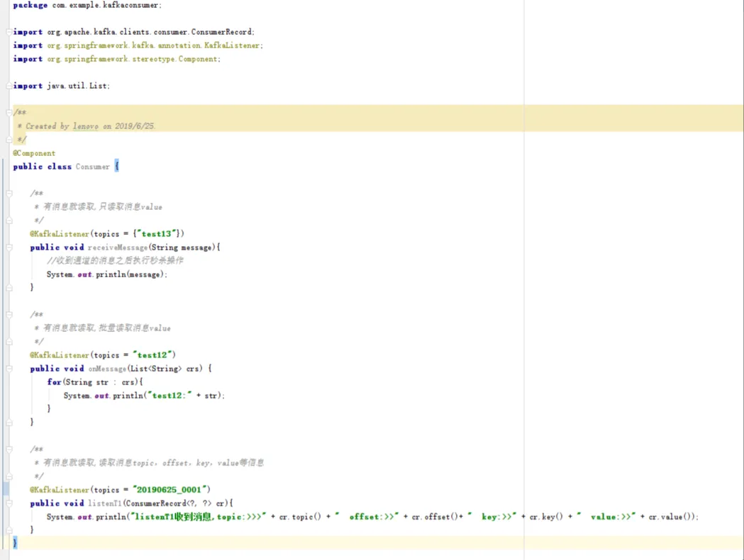Click System.out.println(message) statement

point(107,274)
